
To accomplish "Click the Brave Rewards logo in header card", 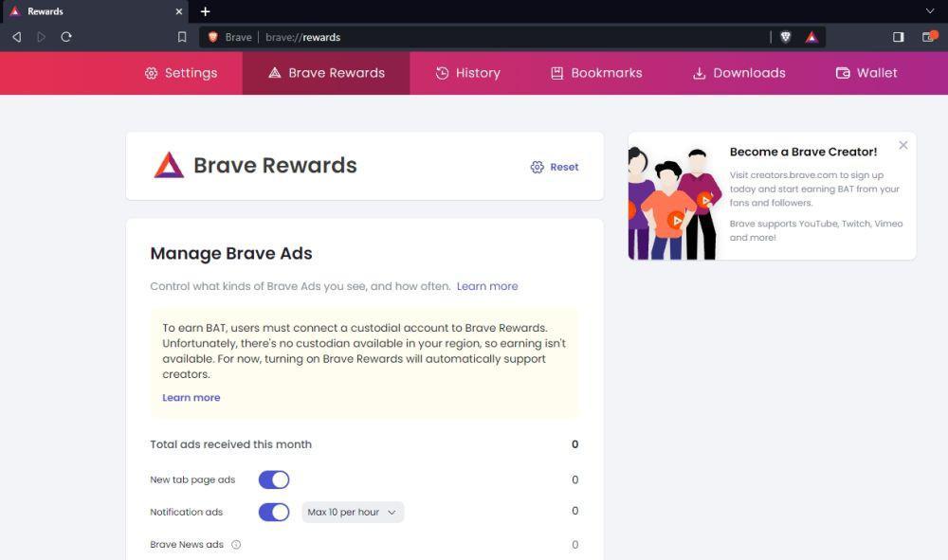I will 169,165.
